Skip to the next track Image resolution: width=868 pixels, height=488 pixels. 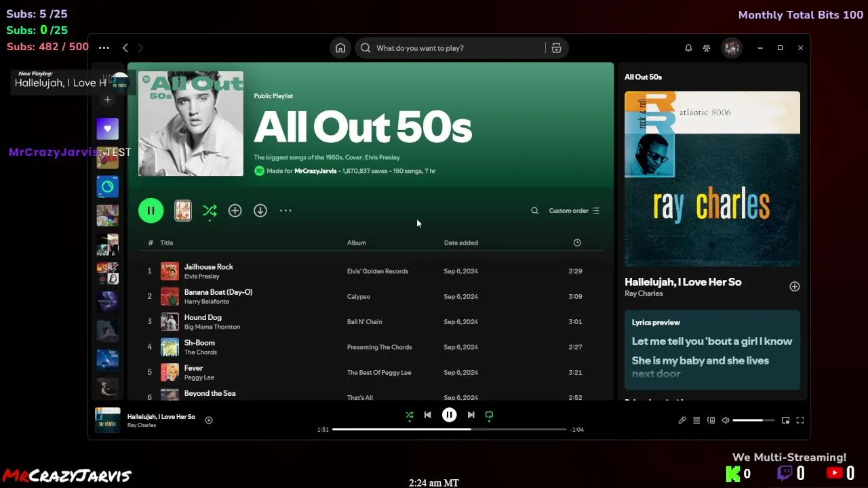point(471,415)
